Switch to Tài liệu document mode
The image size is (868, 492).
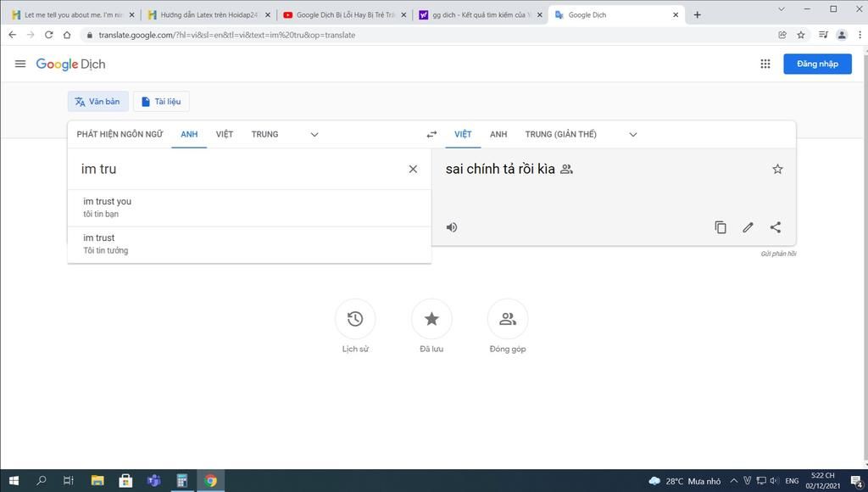tap(161, 102)
